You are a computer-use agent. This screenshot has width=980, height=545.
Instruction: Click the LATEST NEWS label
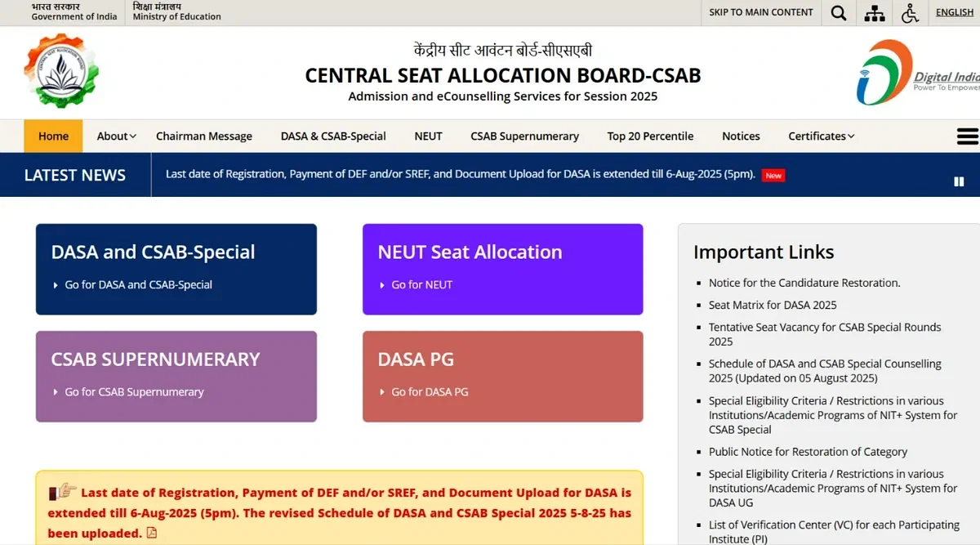(x=75, y=175)
